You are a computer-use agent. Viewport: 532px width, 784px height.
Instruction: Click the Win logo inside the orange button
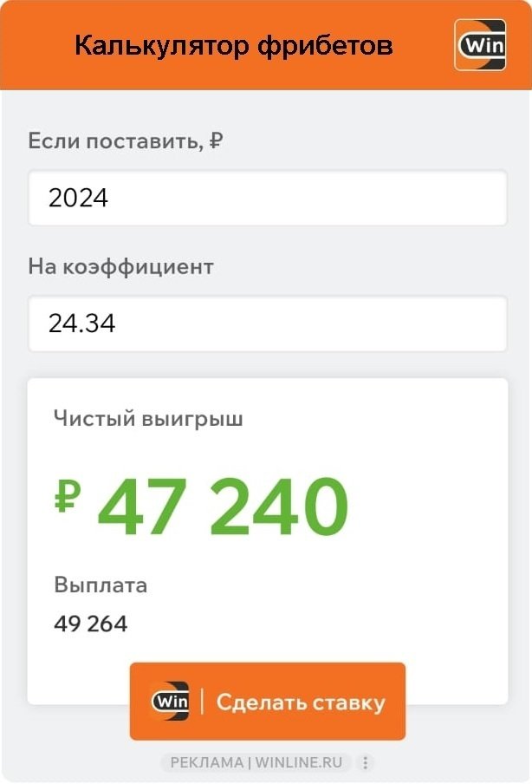tap(171, 702)
